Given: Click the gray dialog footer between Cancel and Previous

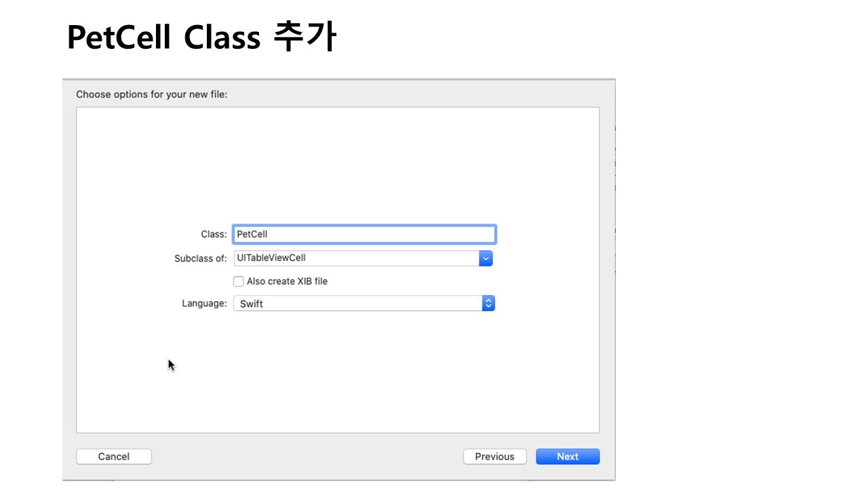Looking at the screenshot, I should pyautogui.click(x=305, y=457).
